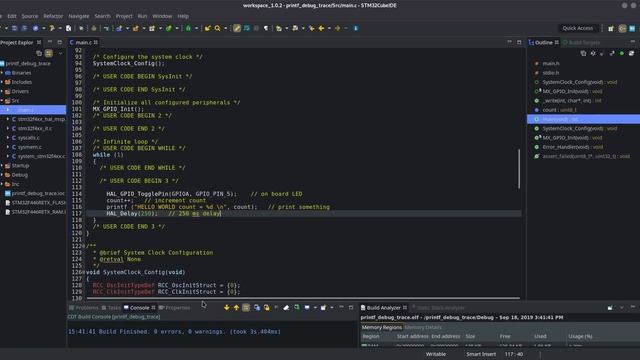Click the Start address column header

413,336
